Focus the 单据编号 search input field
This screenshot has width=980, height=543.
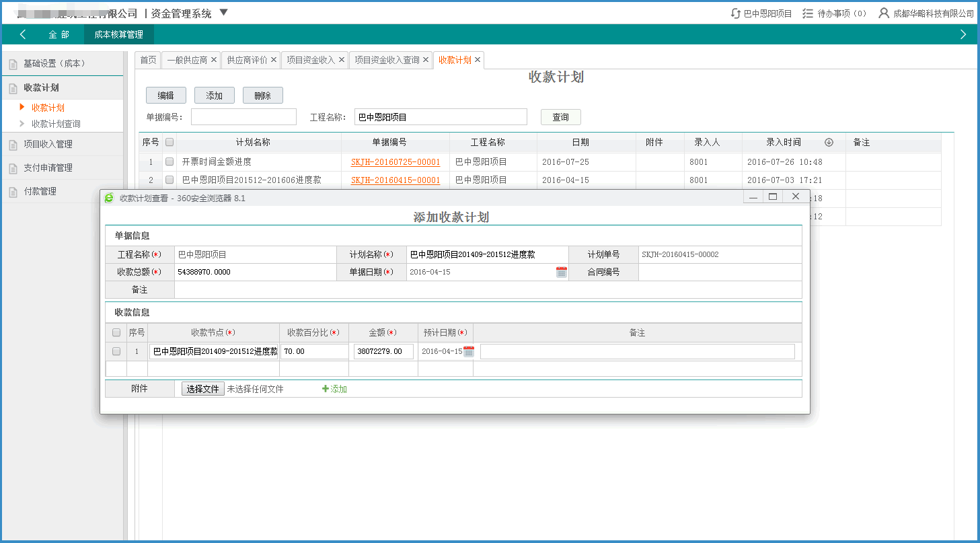(x=243, y=117)
